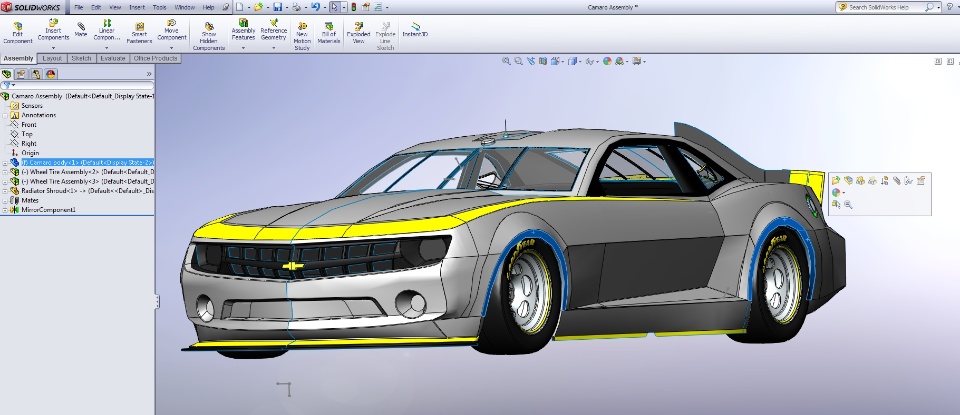Click the New document icon
The width and height of the screenshot is (960, 415).
(x=239, y=7)
